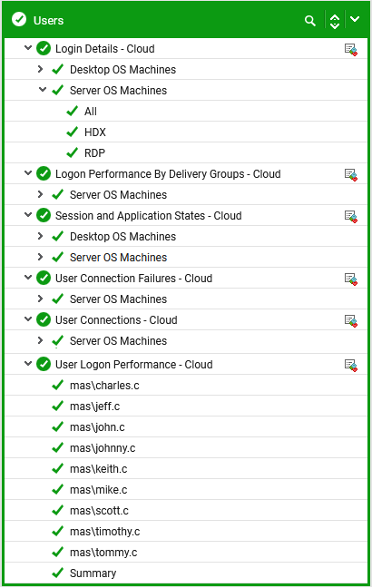Open details icon for User Connections - Cloud
Viewport: 372px width, 588px height.
tap(351, 320)
